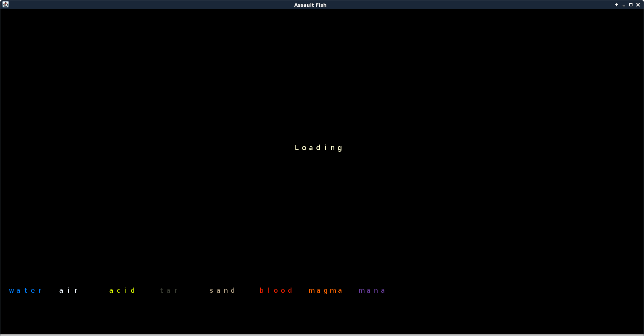Open the Assault Fish window menu icon
The width and height of the screenshot is (644, 336).
click(x=6, y=4)
